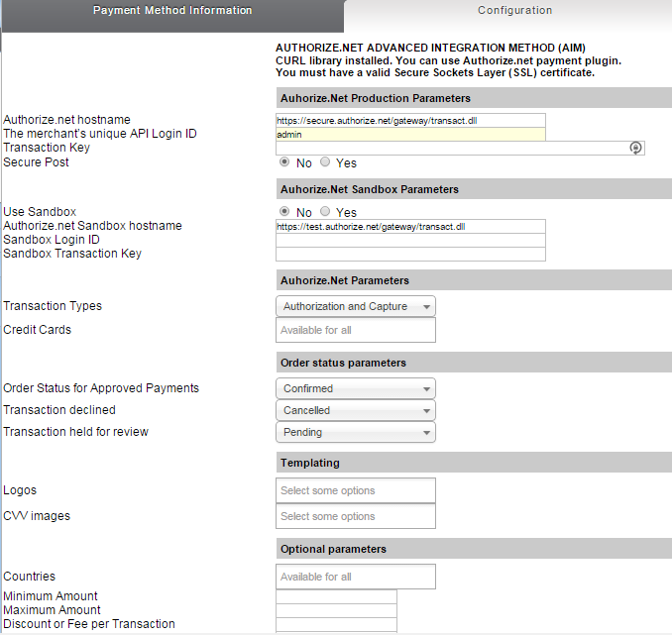The image size is (672, 635).
Task: Click the Discount or Fee per Transaction field
Action: [x=336, y=624]
